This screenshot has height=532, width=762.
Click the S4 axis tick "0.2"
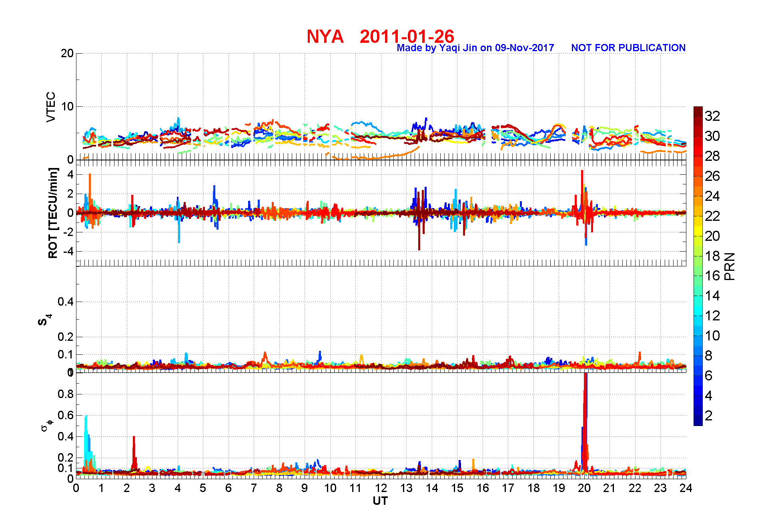(66, 337)
